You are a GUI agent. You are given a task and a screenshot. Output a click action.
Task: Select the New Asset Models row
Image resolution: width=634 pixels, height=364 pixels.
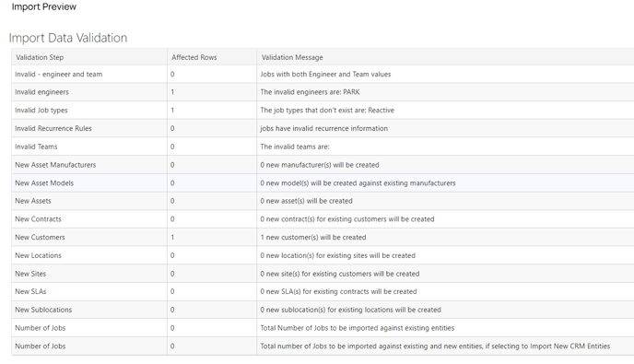(323, 182)
